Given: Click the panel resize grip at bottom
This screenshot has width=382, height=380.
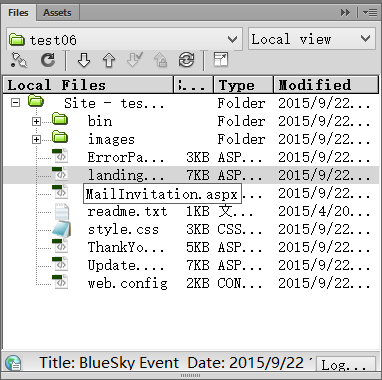Looking at the screenshot, I should (191, 376).
